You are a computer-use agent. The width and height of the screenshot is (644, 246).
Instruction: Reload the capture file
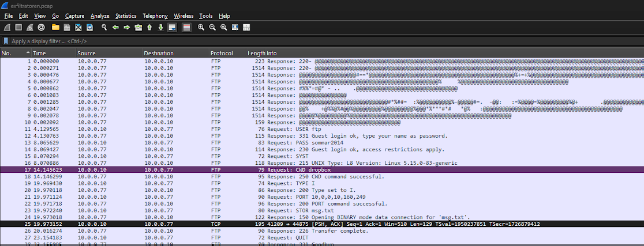click(89, 28)
